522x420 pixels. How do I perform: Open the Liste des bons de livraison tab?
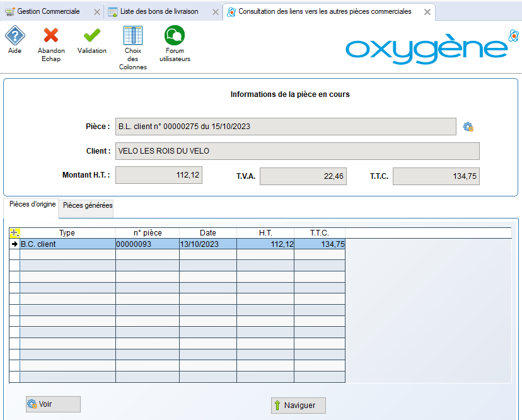point(159,11)
